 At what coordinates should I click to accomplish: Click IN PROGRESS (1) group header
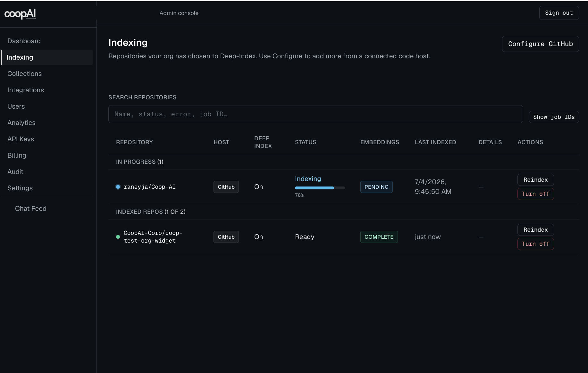(140, 162)
